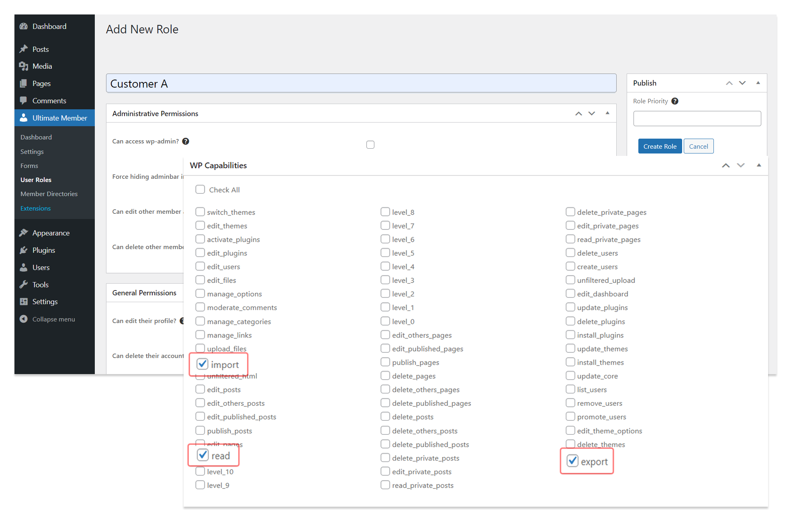This screenshot has height=532, width=791.
Task: Open the Appearance brush icon
Action: 24,233
